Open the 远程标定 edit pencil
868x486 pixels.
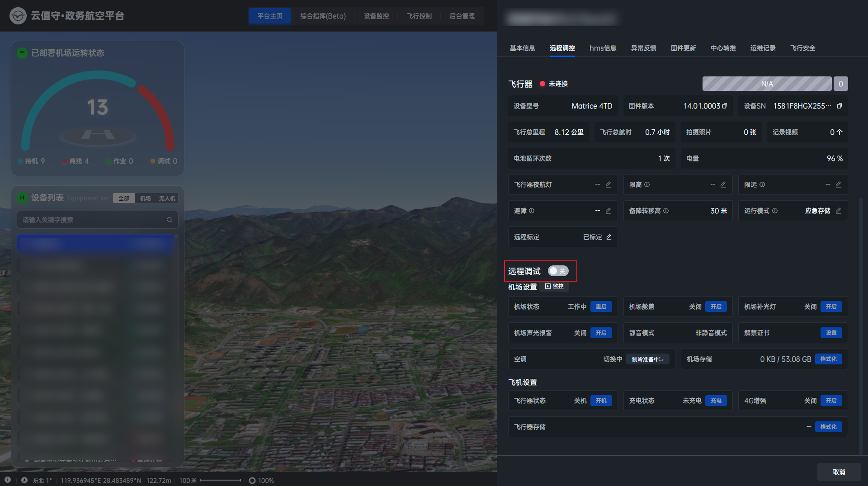tap(609, 237)
